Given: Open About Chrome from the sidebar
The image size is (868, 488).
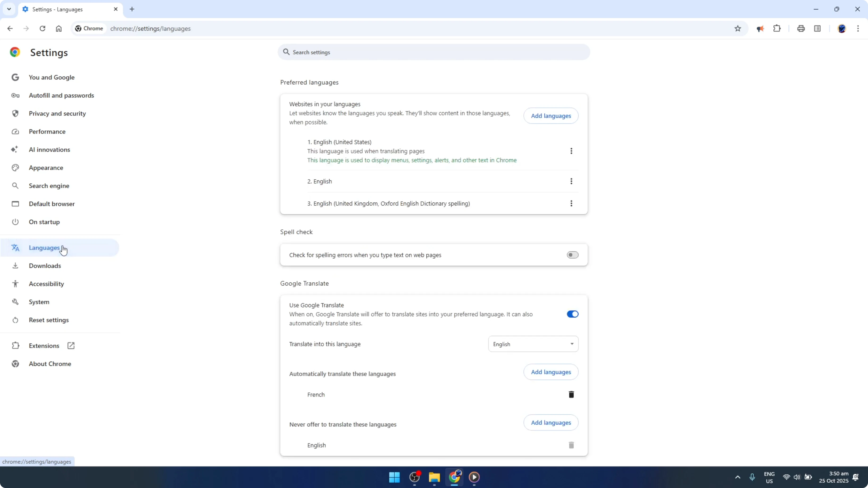Looking at the screenshot, I should point(50,363).
